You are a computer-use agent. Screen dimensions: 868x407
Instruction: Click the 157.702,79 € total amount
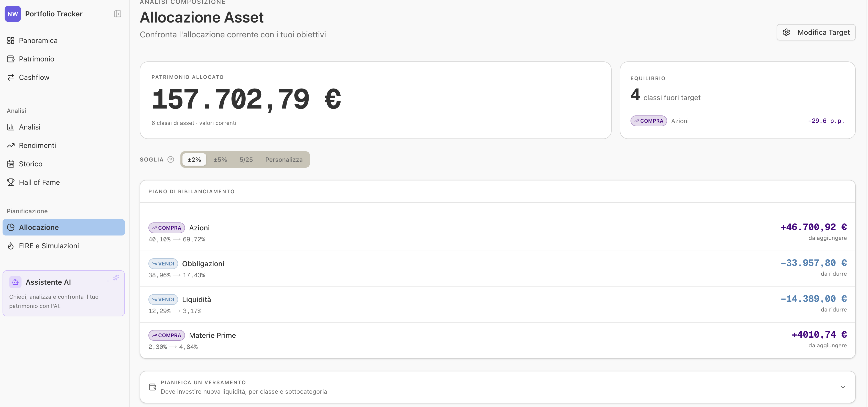point(246,99)
